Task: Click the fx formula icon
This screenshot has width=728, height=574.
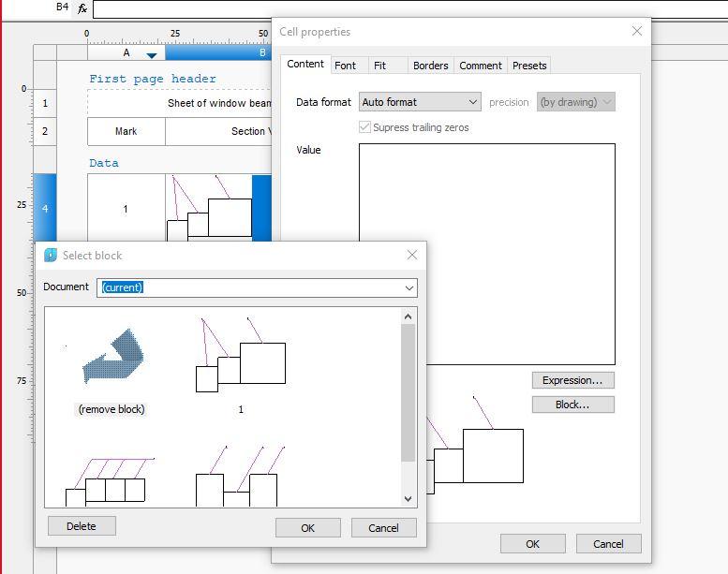Action: point(82,8)
